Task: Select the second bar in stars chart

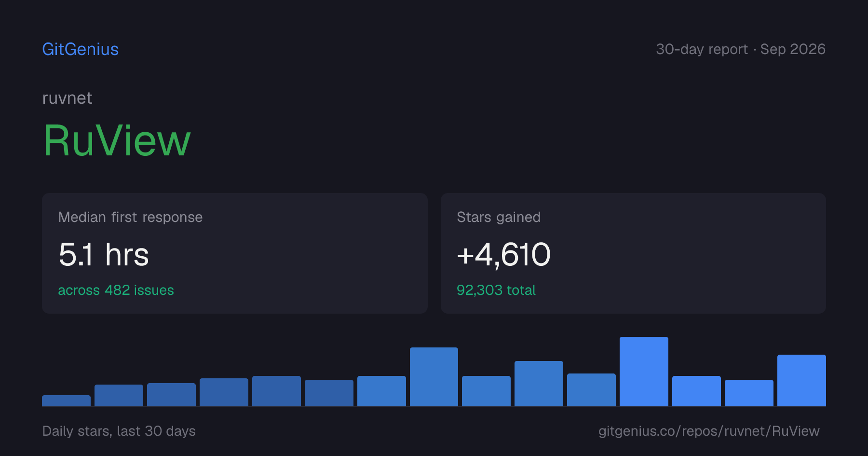Action: [x=119, y=395]
